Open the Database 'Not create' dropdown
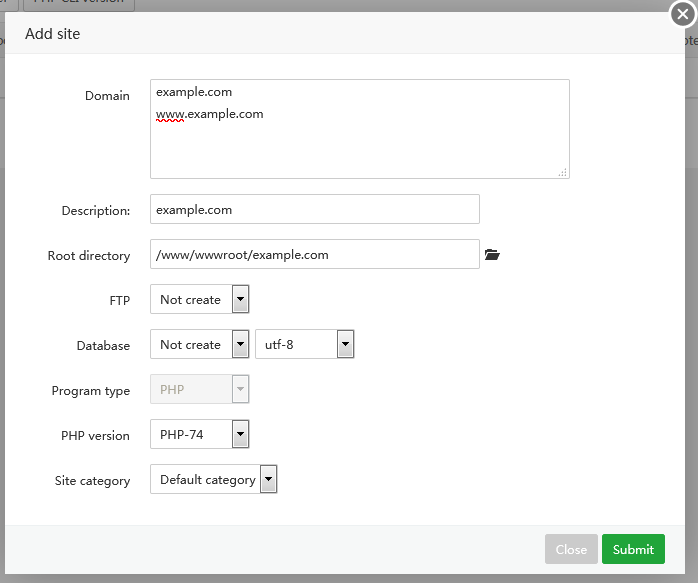This screenshot has width=698, height=583. [x=199, y=344]
